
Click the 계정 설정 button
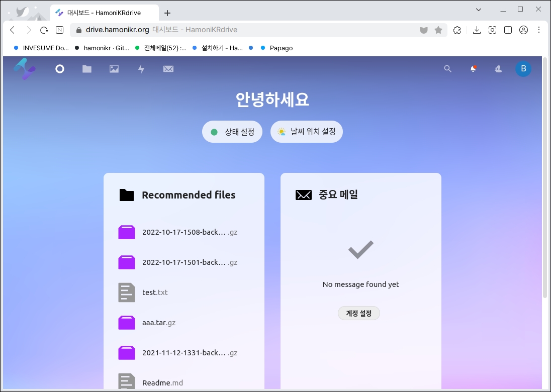click(x=359, y=313)
